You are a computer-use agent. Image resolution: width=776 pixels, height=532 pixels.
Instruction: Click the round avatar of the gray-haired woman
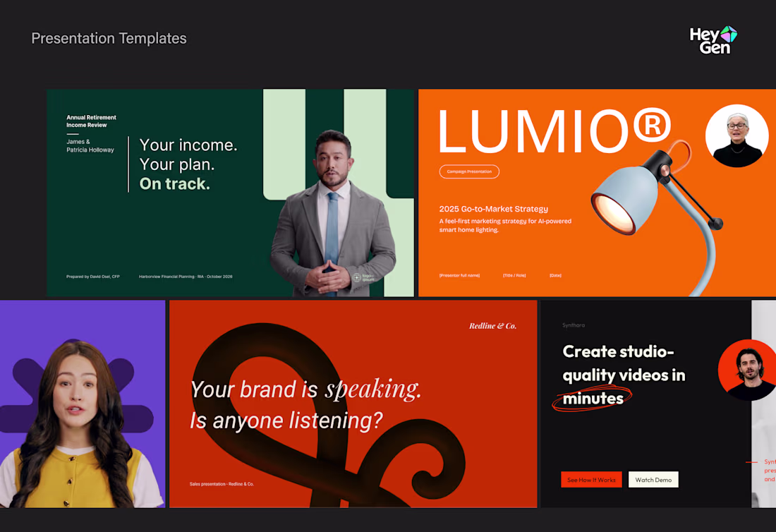coord(737,135)
